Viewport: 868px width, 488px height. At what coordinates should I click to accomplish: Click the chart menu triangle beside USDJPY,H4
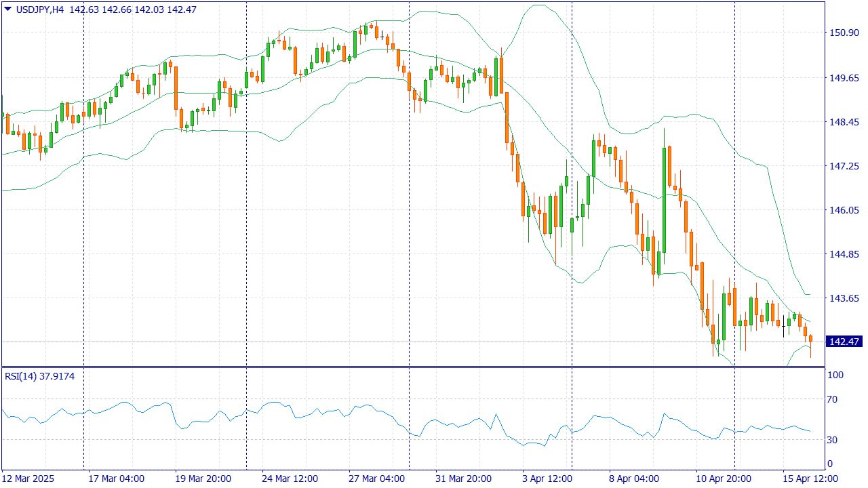click(x=7, y=9)
